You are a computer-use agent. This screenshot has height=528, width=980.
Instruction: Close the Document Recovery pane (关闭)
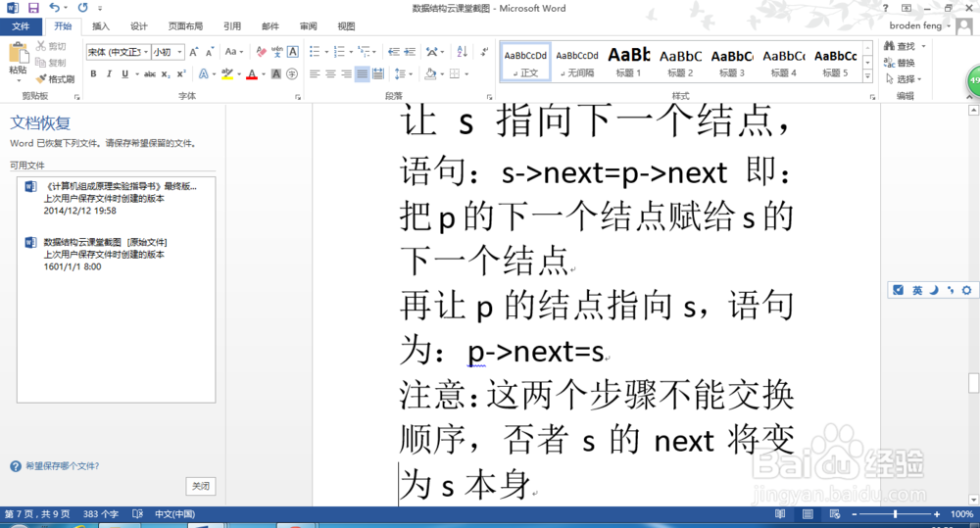click(201, 486)
